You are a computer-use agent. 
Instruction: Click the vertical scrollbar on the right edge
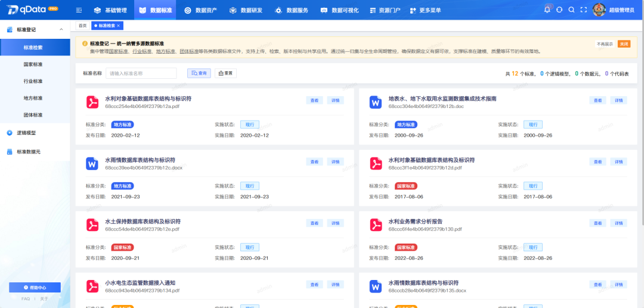[642, 124]
